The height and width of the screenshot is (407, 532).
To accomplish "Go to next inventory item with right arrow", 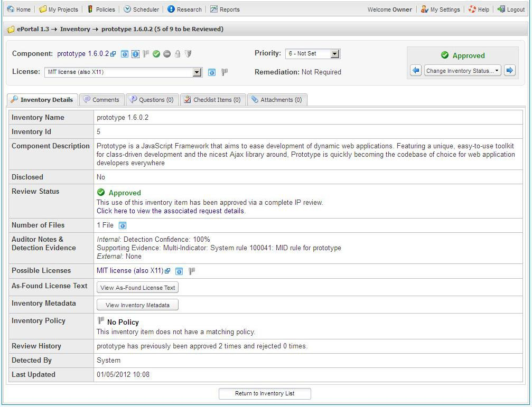I will coord(509,71).
